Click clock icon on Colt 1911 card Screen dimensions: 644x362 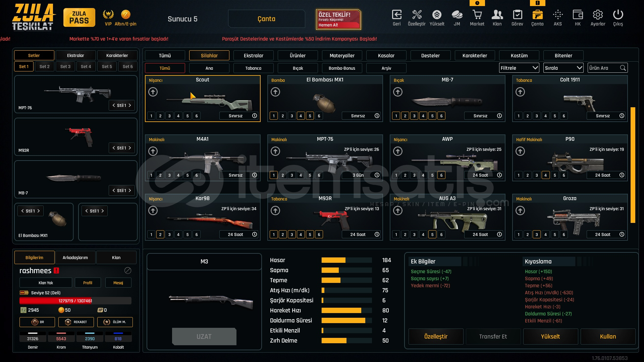point(622,116)
